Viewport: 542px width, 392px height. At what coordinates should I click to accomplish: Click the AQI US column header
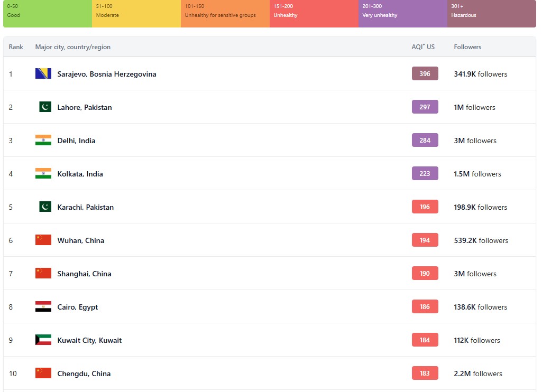point(423,47)
